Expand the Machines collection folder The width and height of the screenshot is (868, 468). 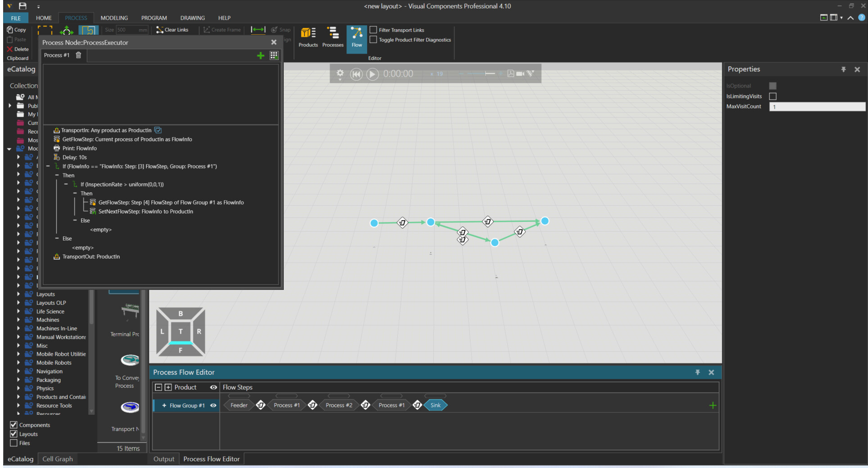[x=18, y=320]
